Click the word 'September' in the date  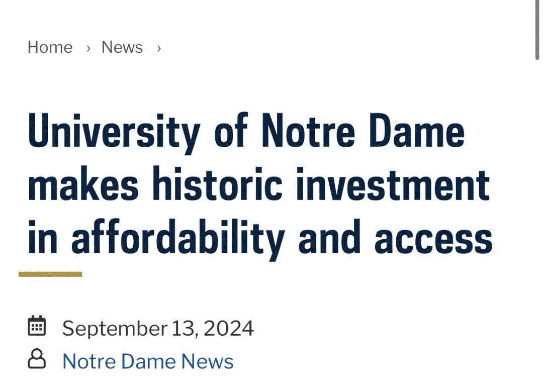click(115, 329)
